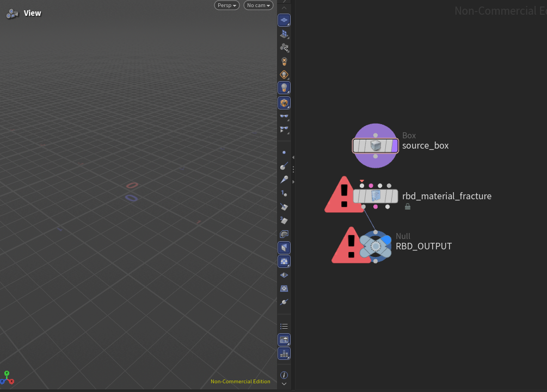
Task: Click the sphere with line display icon
Action: (x=284, y=302)
